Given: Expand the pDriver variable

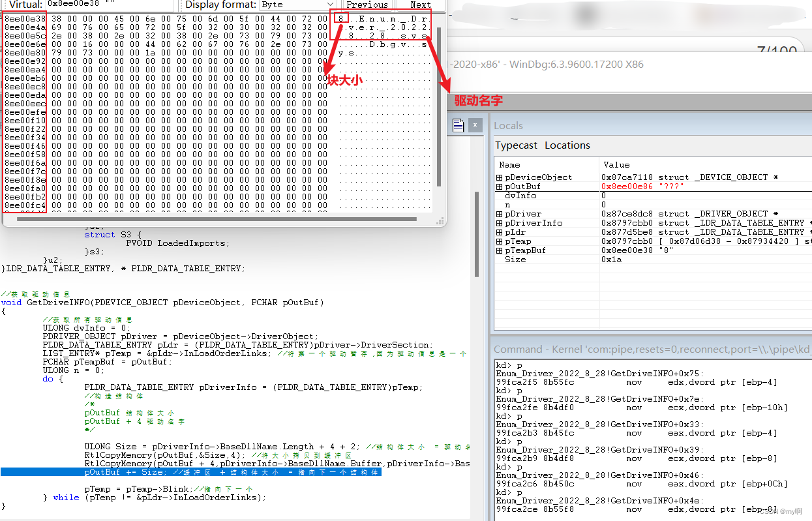Looking at the screenshot, I should pyautogui.click(x=500, y=214).
